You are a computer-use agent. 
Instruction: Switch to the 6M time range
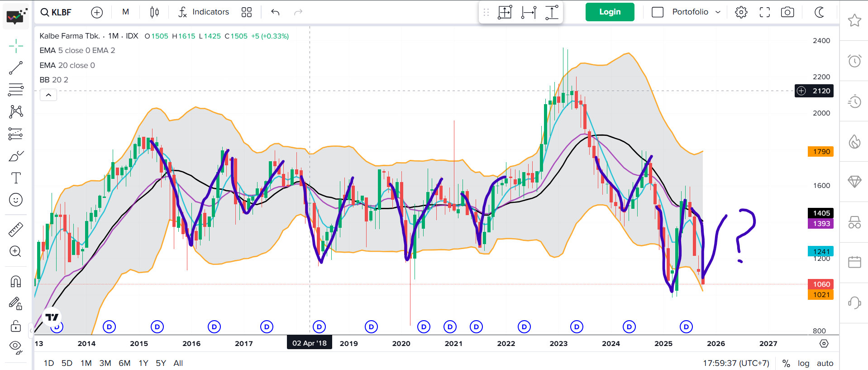[124, 363]
